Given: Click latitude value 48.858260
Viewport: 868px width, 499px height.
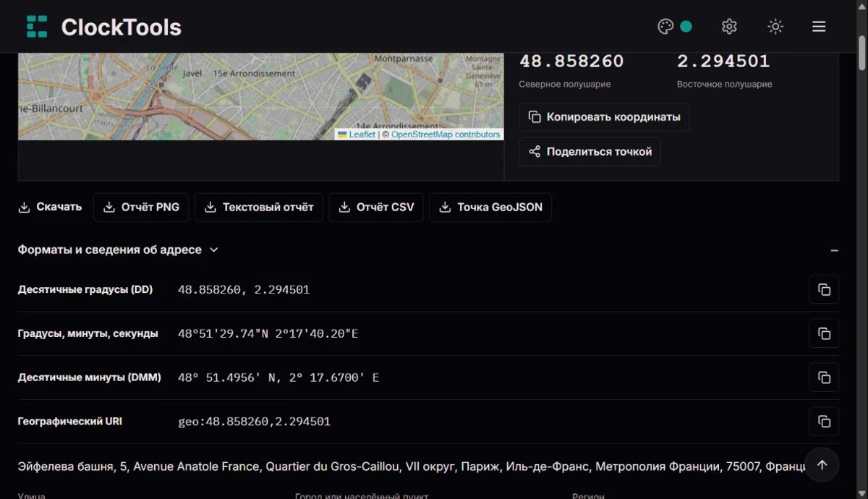Looking at the screenshot, I should click(571, 61).
